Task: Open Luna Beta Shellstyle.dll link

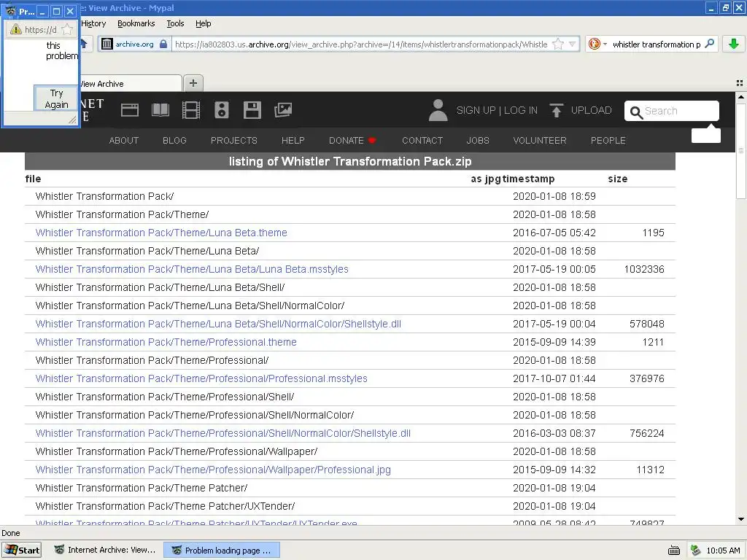Action: (x=217, y=324)
